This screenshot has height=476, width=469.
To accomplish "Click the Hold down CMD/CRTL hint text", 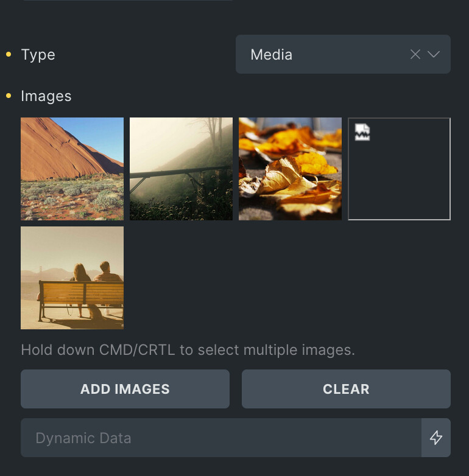I will 188,350.
